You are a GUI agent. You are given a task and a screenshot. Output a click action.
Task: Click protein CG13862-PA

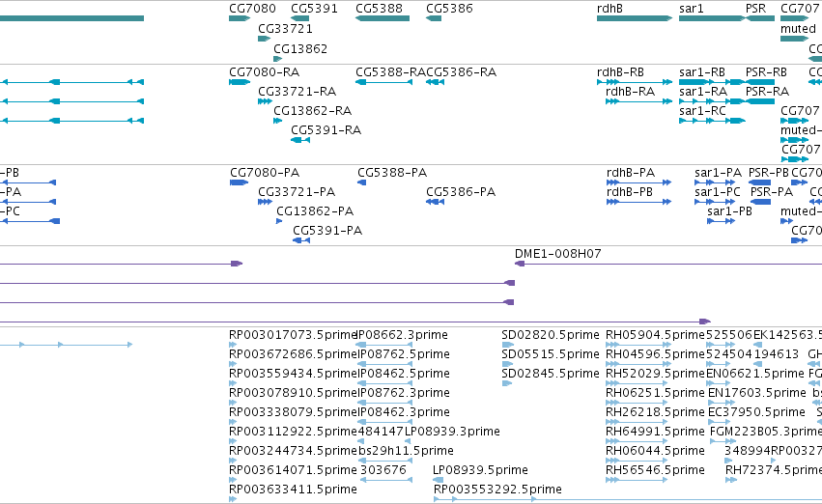click(315, 211)
